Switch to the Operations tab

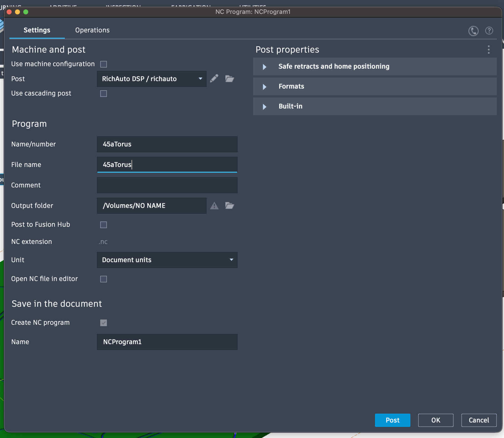click(92, 30)
